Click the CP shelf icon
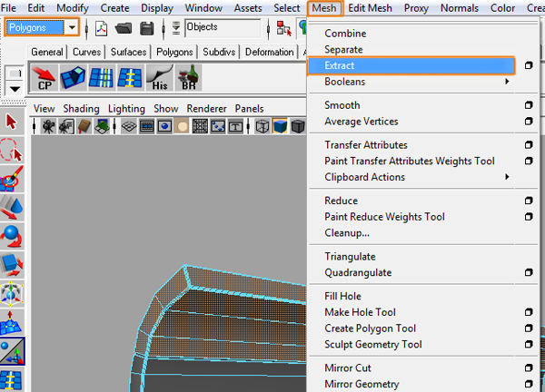Viewport: 545px width, 392px height. tap(44, 78)
